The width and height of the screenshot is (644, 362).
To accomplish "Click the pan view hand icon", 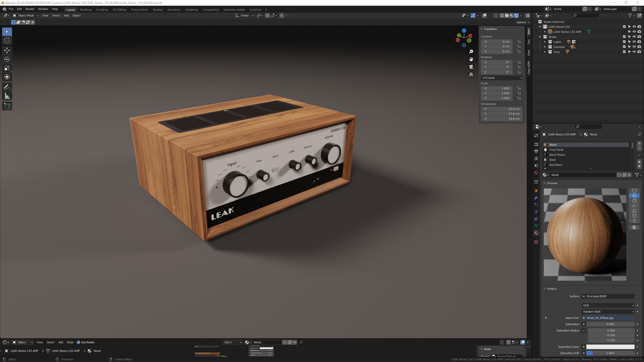I will tap(471, 59).
